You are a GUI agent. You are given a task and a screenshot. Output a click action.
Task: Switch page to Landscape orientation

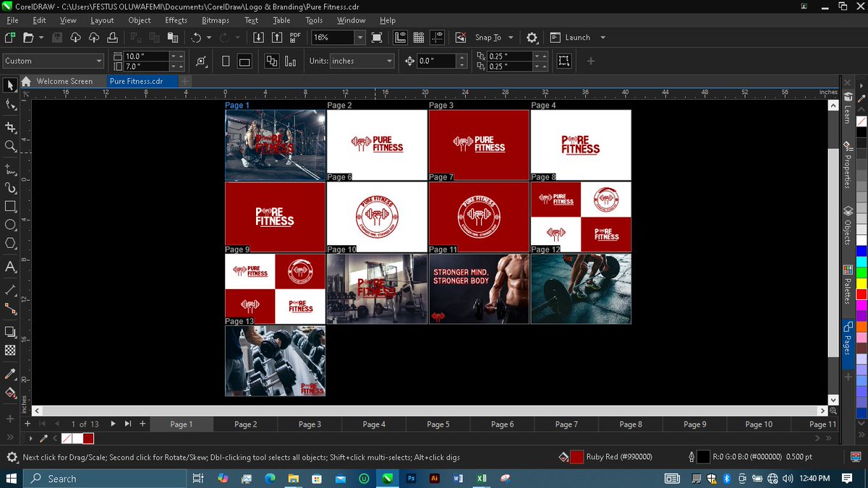click(244, 61)
